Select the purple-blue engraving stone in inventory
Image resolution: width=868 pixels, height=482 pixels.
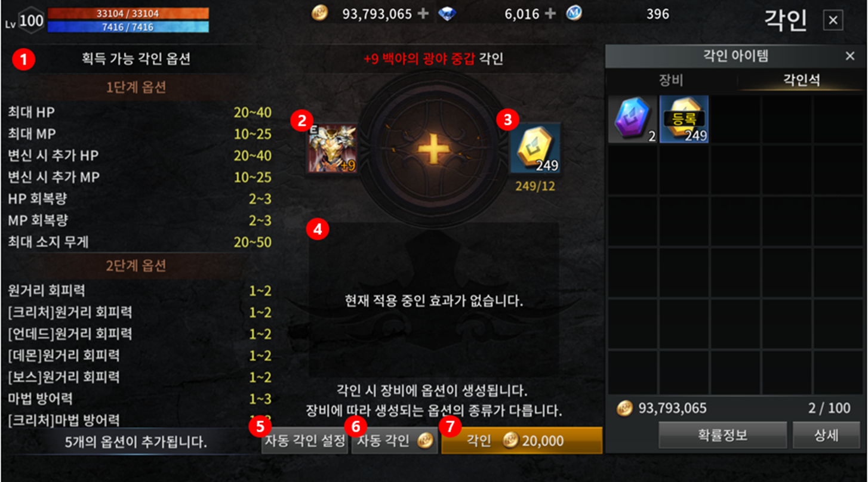pyautogui.click(x=632, y=119)
